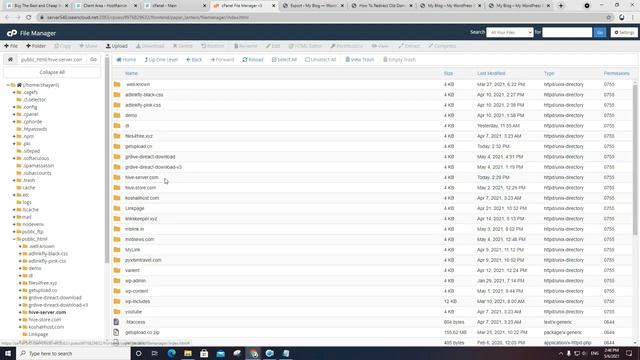Screen dimensions: 640x360
Task: Go to Home in file navigation bar
Action: coord(126,60)
